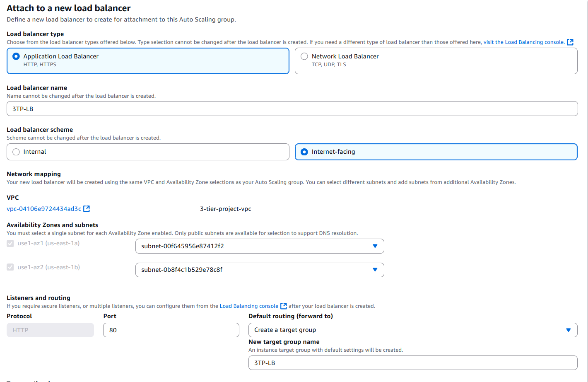Click the Port field showing 80
588x382 pixels.
click(x=171, y=330)
